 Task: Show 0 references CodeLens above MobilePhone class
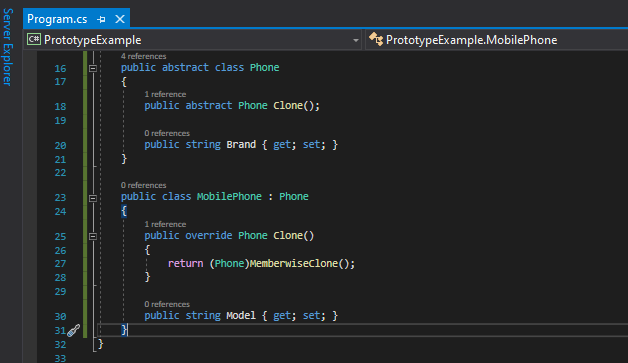[x=143, y=186]
